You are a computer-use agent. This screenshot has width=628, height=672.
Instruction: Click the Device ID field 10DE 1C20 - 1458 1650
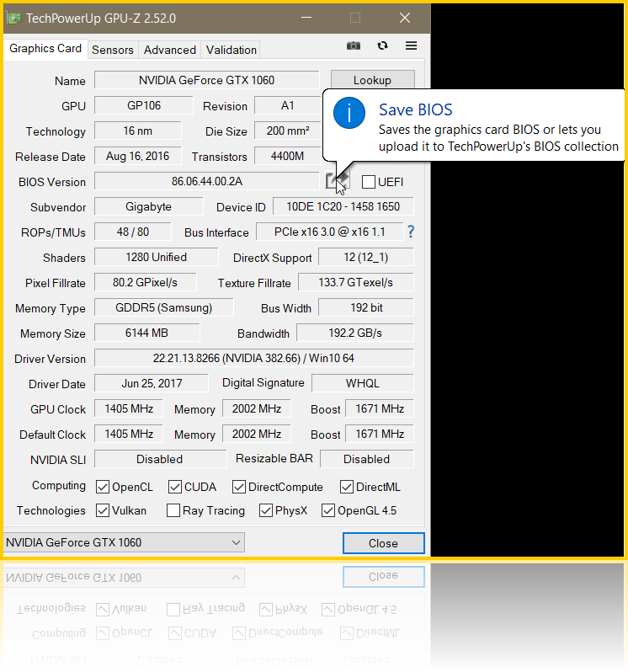point(343,206)
